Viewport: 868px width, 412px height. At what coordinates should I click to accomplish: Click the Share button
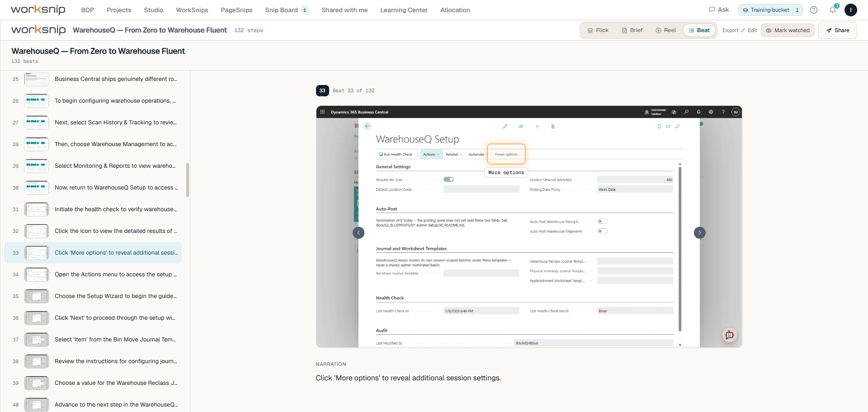point(838,30)
